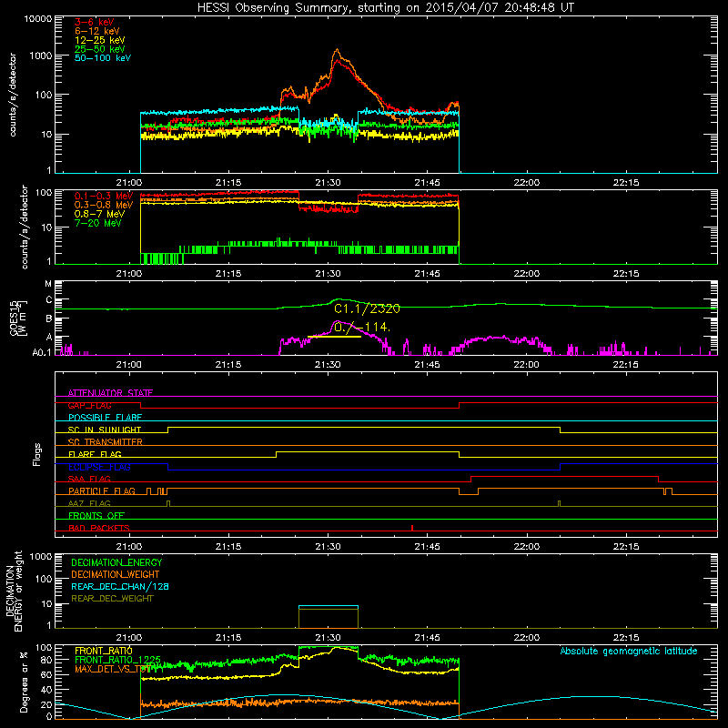Screen dimensions: 728x728
Task: Select the PARTICLE_FLAG label
Action: pyautogui.click(x=102, y=491)
